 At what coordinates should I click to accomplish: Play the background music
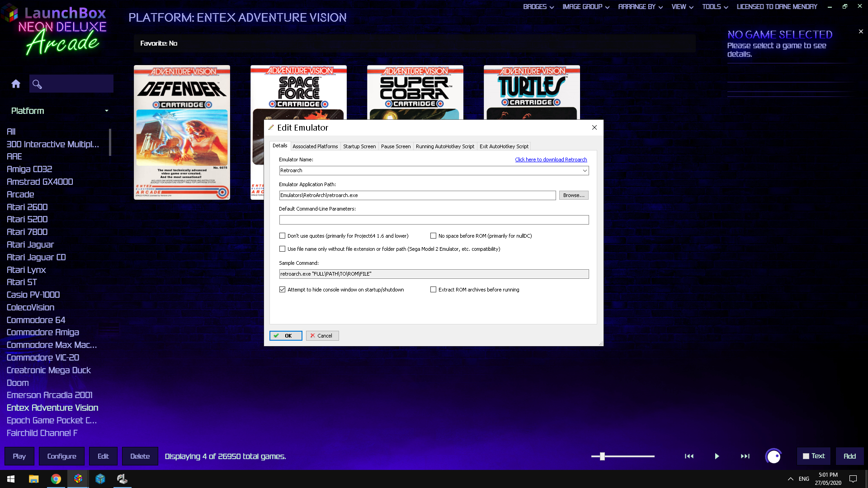717,456
